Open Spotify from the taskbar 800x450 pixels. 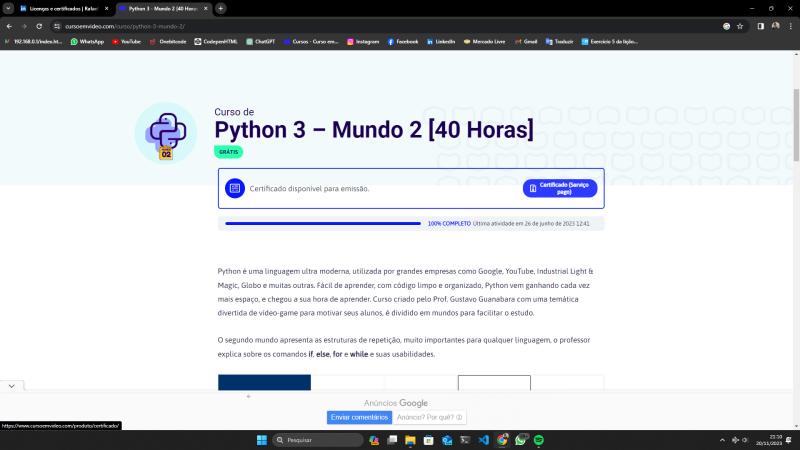point(539,440)
